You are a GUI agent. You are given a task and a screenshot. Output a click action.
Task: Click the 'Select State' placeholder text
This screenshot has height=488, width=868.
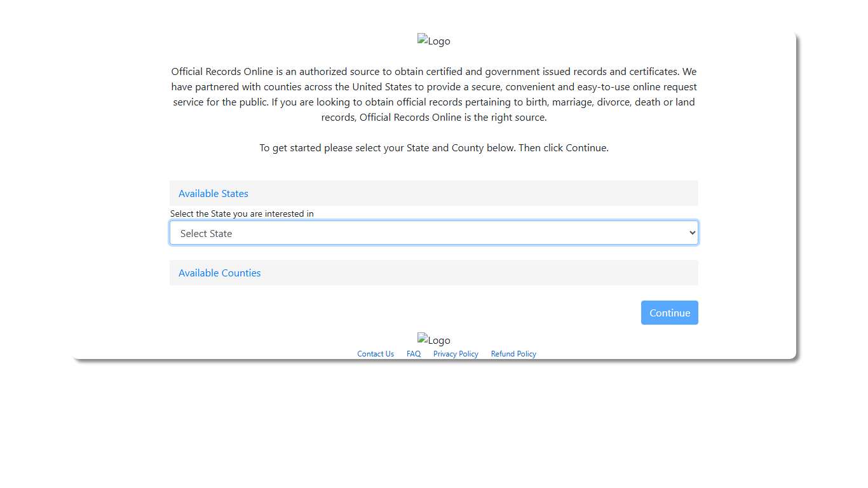(x=206, y=233)
